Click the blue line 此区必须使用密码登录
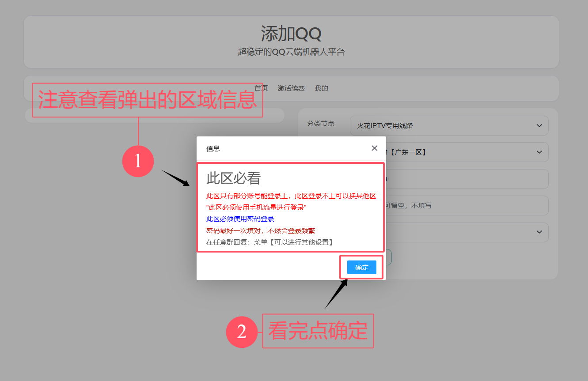This screenshot has height=381, width=588. 240,219
